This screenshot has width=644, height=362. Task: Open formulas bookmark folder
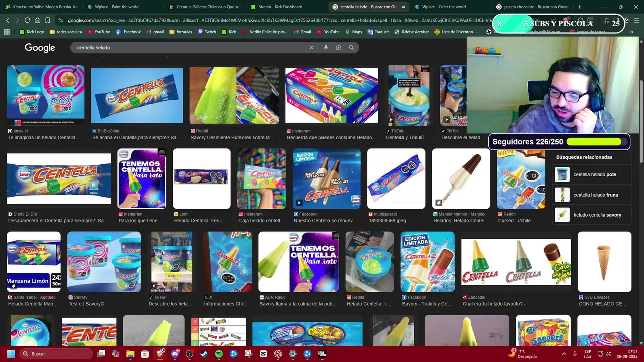[x=181, y=32]
